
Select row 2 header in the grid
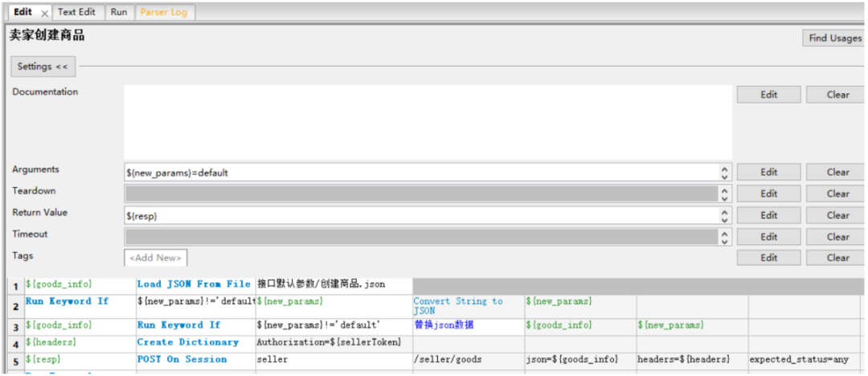tap(17, 306)
